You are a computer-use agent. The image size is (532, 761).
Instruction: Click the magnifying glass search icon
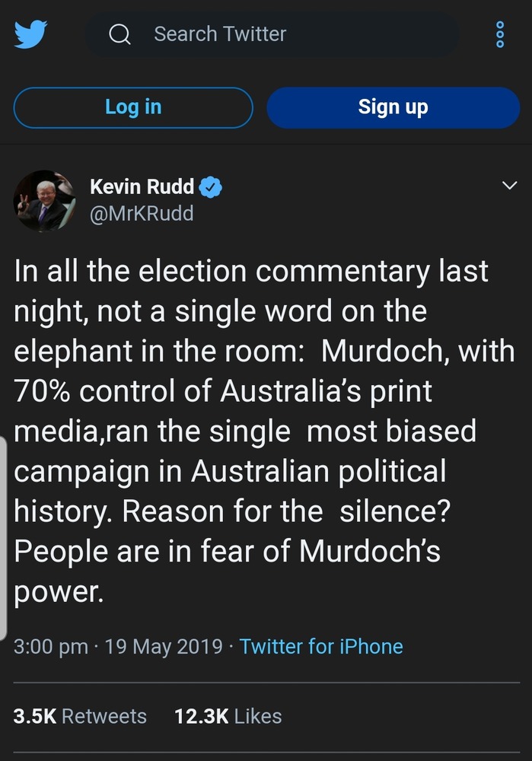pyautogui.click(x=119, y=34)
